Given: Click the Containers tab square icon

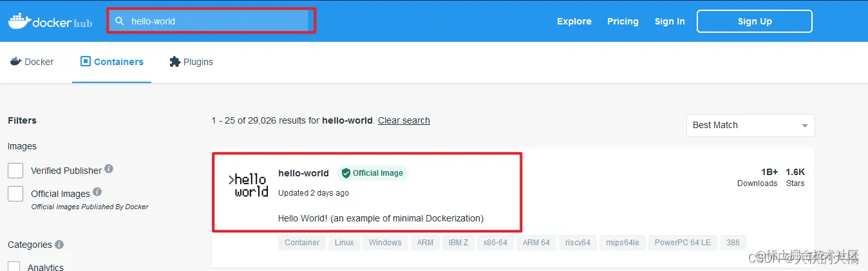Looking at the screenshot, I should pos(86,62).
